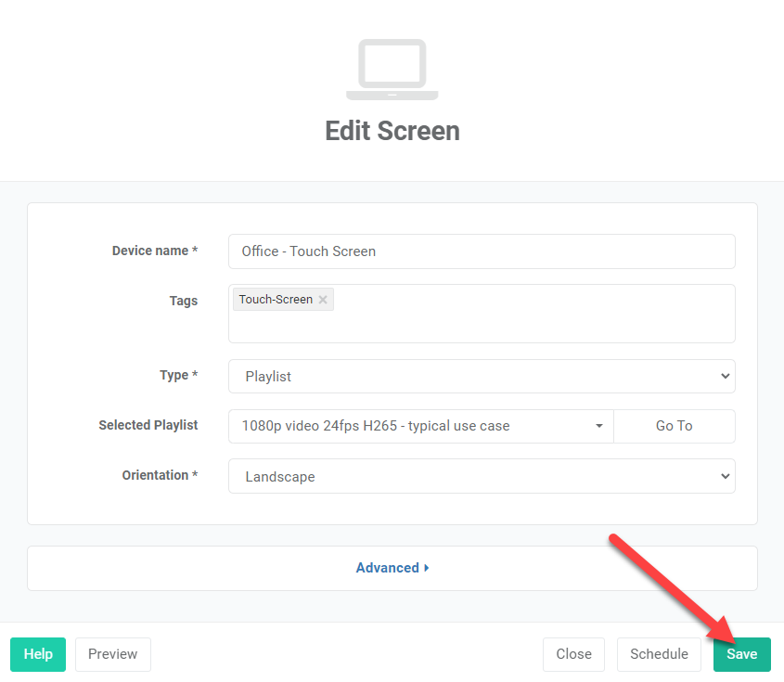This screenshot has height=682, width=784.
Task: Click the Touch-Screen tag chip
Action: (283, 300)
